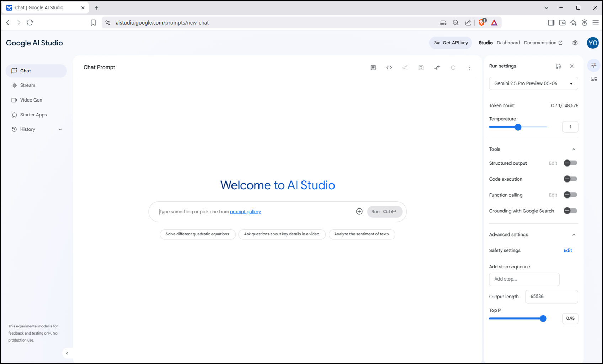Switch to the Studio tab
The height and width of the screenshot is (364, 603).
coord(485,43)
